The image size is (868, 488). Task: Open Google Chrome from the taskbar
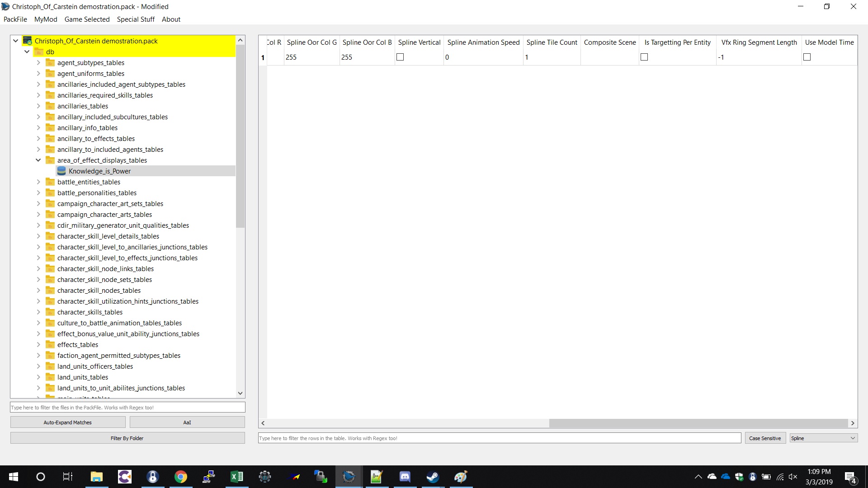[x=180, y=477]
